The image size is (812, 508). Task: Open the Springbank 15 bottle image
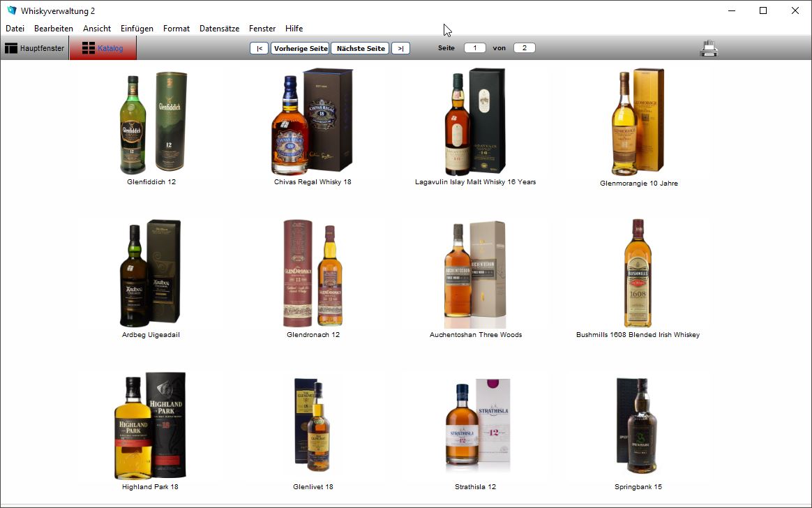pos(638,426)
